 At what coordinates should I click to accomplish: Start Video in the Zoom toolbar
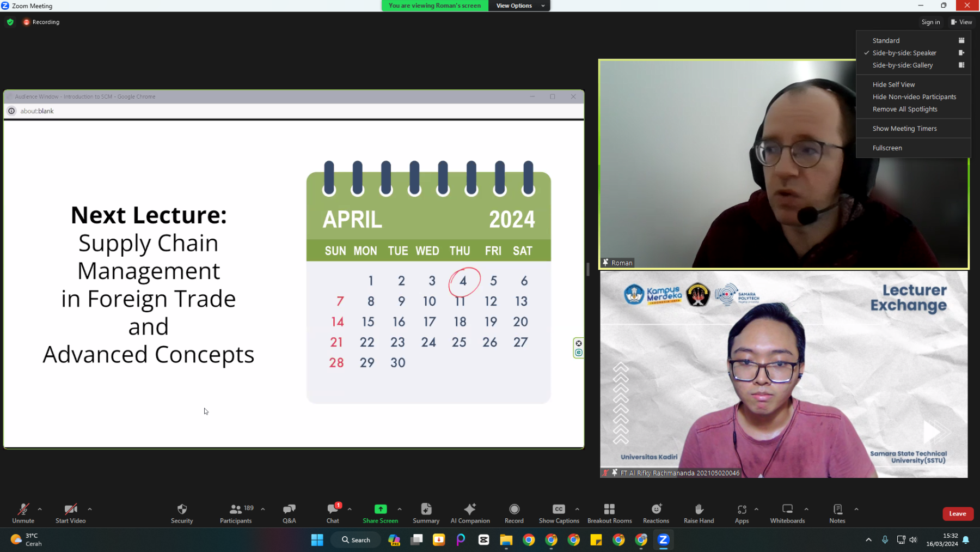pyautogui.click(x=70, y=513)
